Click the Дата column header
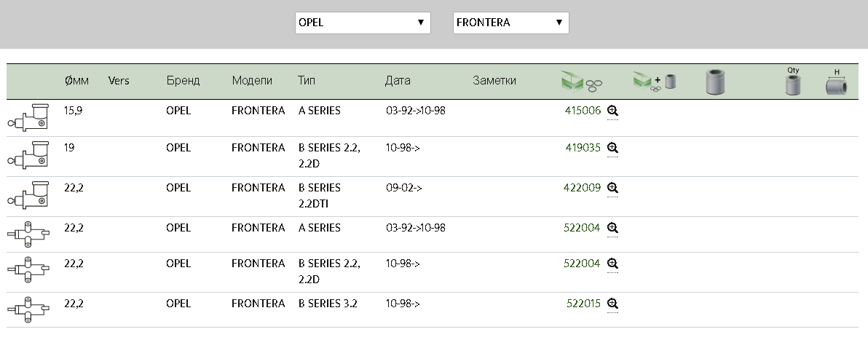The height and width of the screenshot is (340, 868). 398,81
